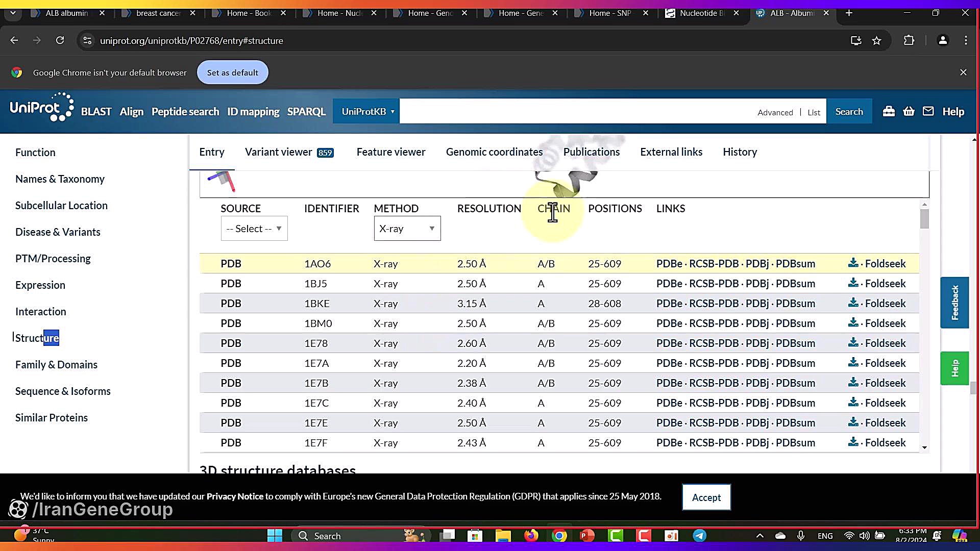
Task: Open the Feature viewer tab
Action: pos(390,152)
